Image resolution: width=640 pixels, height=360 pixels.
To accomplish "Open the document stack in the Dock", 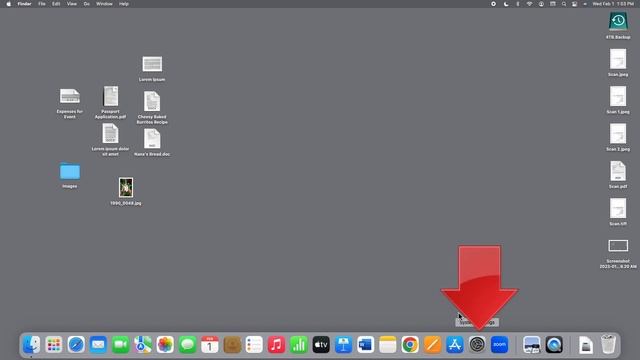I will (586, 345).
